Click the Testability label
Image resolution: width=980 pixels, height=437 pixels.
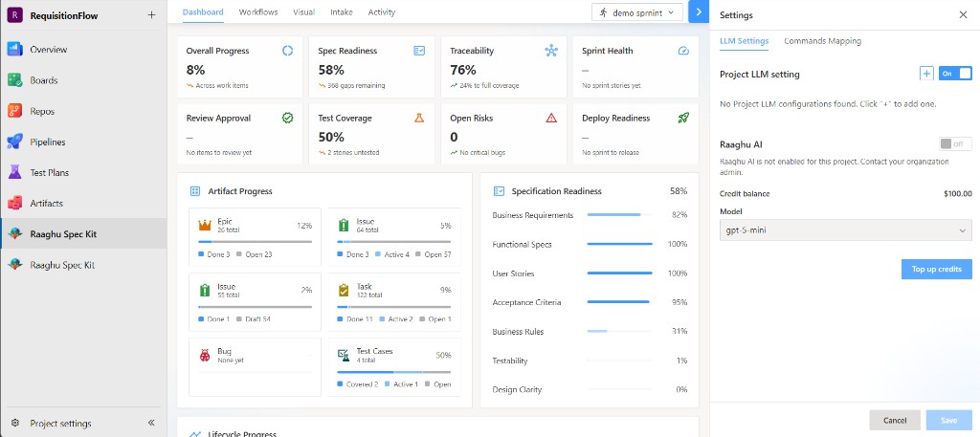(x=510, y=361)
